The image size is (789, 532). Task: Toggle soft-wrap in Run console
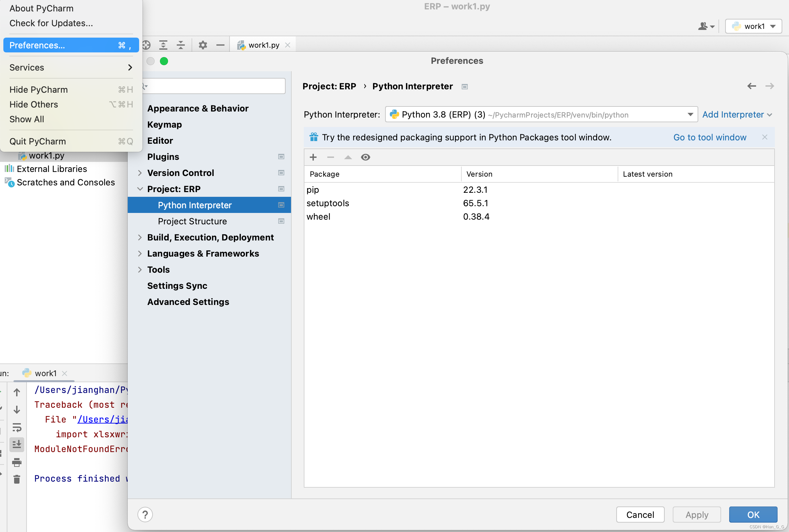[16, 427]
